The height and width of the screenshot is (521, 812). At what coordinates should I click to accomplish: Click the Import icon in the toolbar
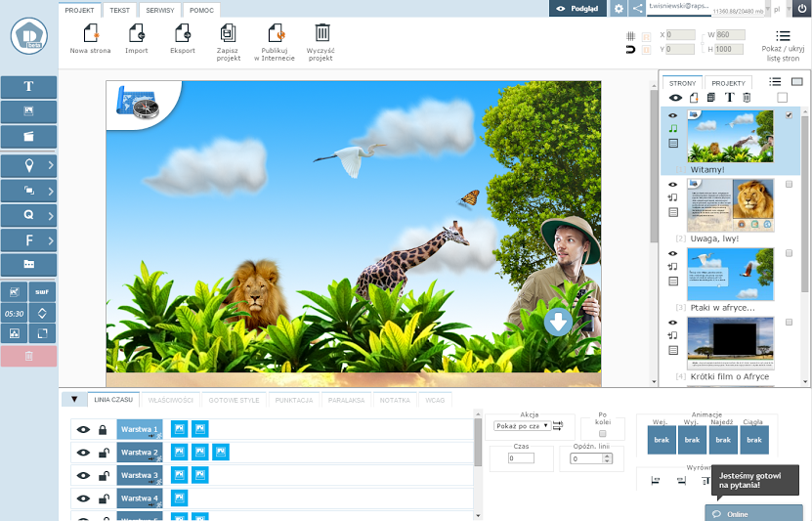pyautogui.click(x=137, y=35)
